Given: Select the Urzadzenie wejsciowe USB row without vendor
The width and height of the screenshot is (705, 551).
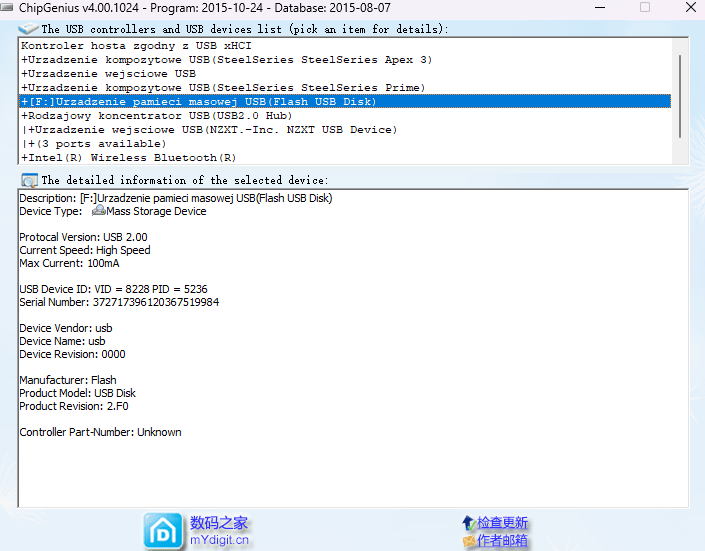Looking at the screenshot, I should point(345,73).
